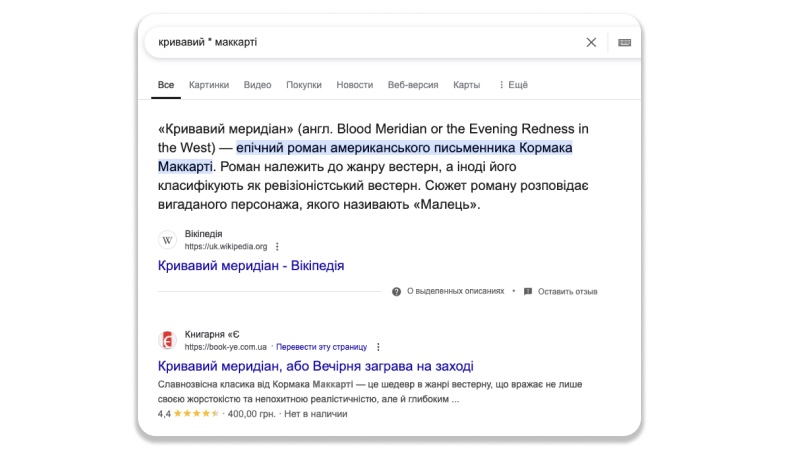The image size is (800, 450).
Task: Click the question mark about featured snippets
Action: (396, 292)
